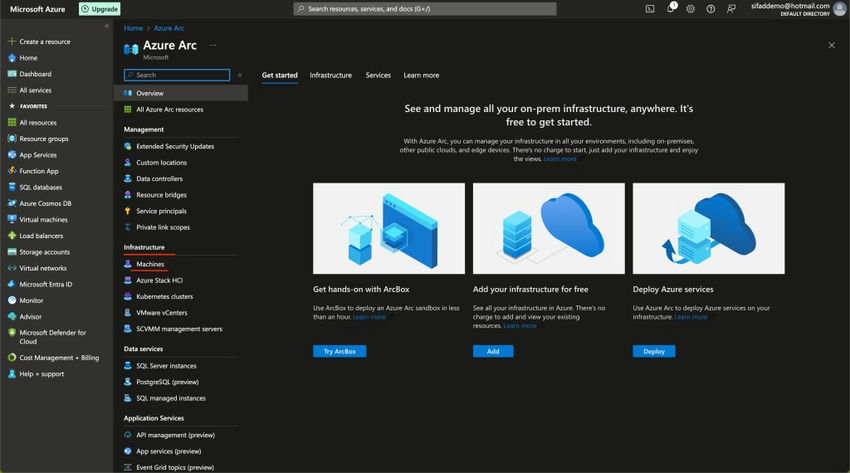This screenshot has width=850, height=473.
Task: Click the Get hands-on with ArcBox illustration
Action: [389, 228]
